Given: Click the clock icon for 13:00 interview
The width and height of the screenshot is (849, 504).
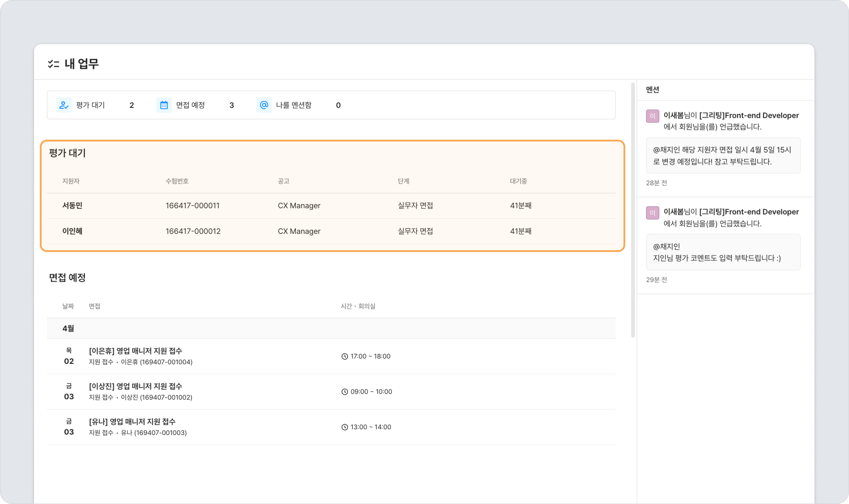Looking at the screenshot, I should 345,427.
